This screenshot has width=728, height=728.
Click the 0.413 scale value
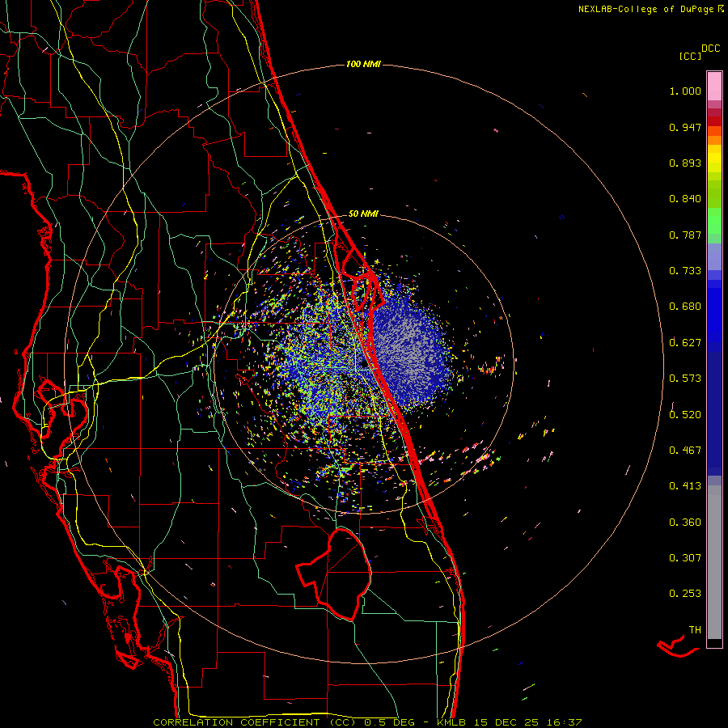click(x=685, y=486)
